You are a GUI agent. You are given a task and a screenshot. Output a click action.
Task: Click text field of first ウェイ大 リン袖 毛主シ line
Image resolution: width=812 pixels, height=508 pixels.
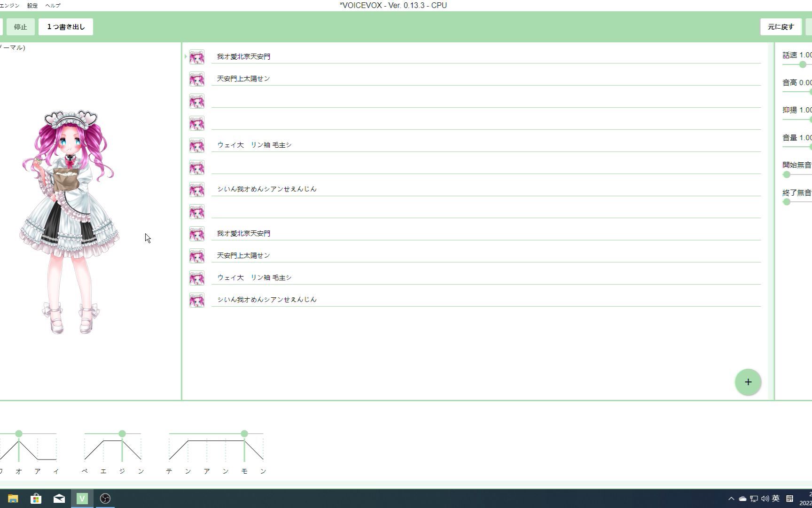[x=486, y=145]
